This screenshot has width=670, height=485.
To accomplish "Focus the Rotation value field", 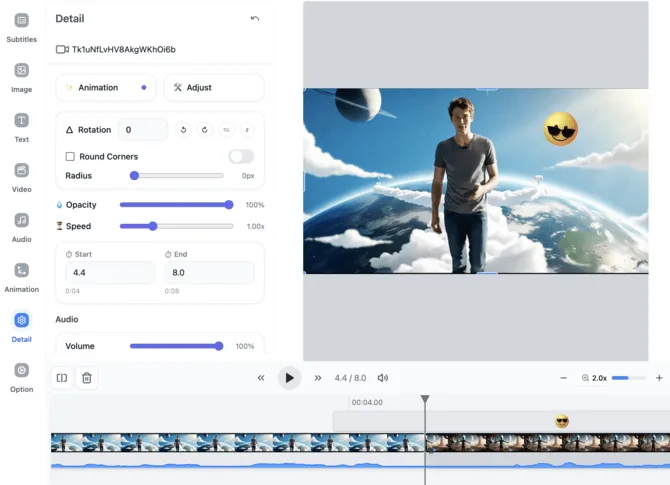I will pos(143,130).
